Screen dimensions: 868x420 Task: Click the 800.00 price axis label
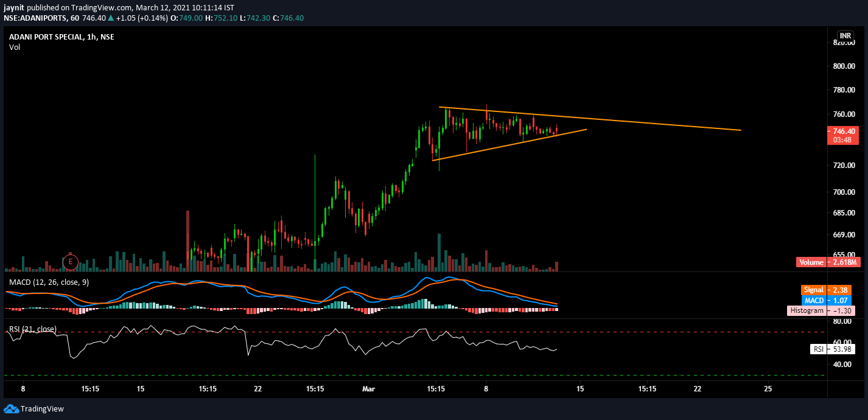(x=844, y=66)
